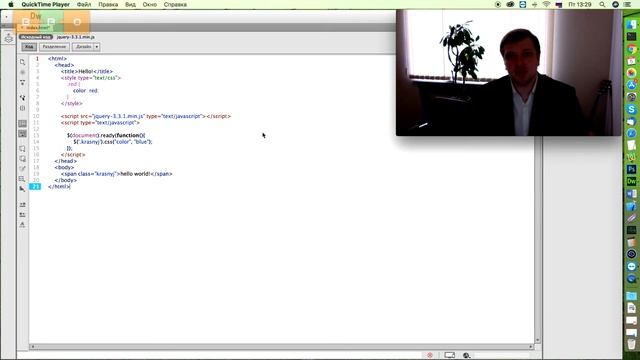Open the Окно menu
The height and width of the screenshot is (360, 640).
point(149,4)
